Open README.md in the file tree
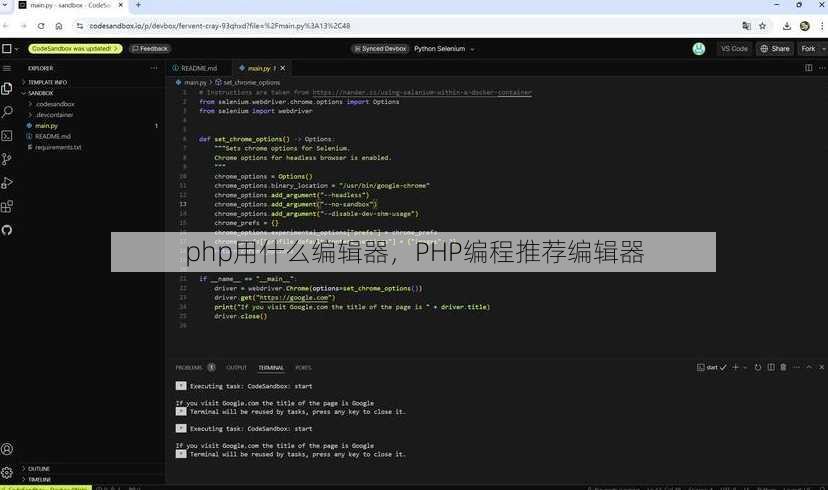The height and width of the screenshot is (490, 828). click(52, 136)
